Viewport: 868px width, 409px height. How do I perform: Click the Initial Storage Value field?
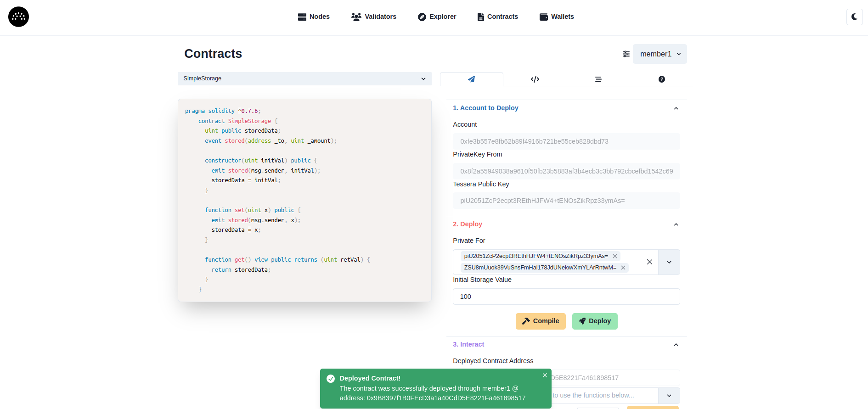[566, 297]
